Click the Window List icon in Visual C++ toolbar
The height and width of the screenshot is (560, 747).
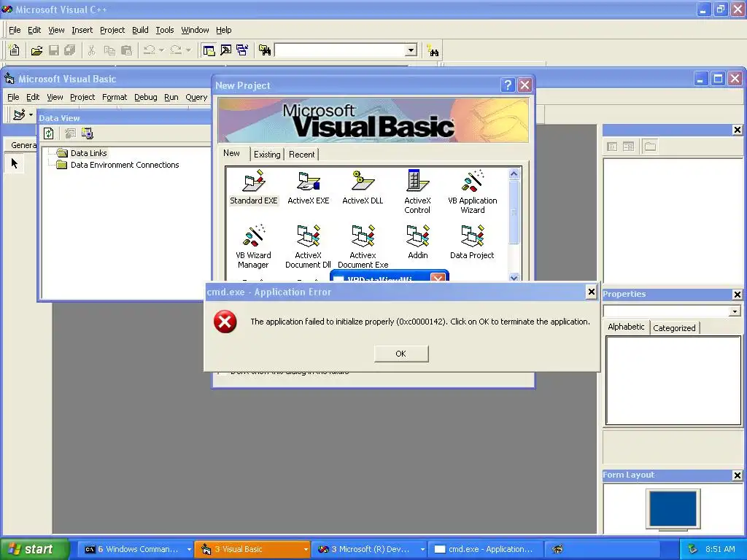click(242, 50)
